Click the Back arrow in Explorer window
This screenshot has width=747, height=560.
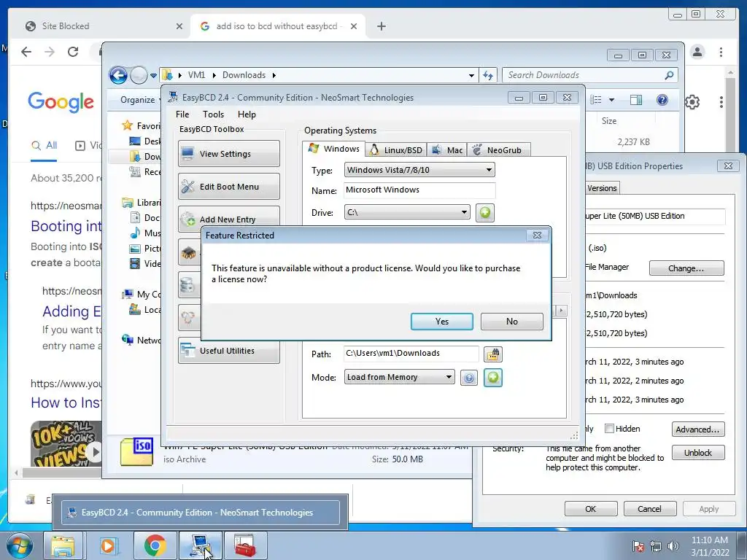pos(118,75)
